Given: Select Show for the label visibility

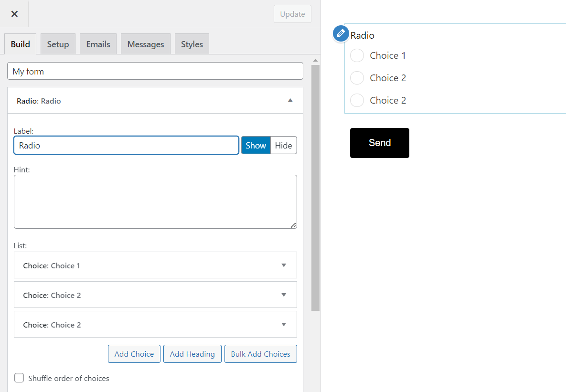Looking at the screenshot, I should pos(256,145).
